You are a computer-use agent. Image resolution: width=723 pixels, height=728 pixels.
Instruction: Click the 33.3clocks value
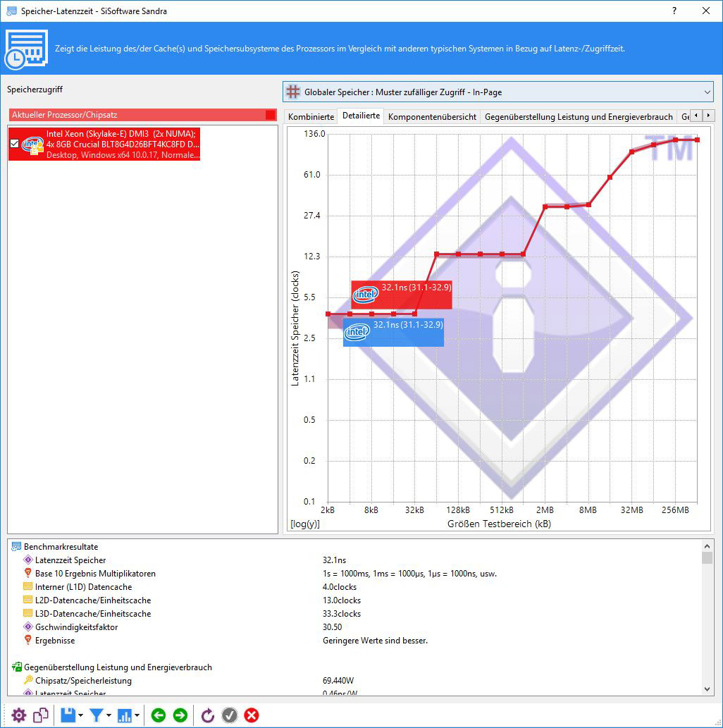click(342, 614)
